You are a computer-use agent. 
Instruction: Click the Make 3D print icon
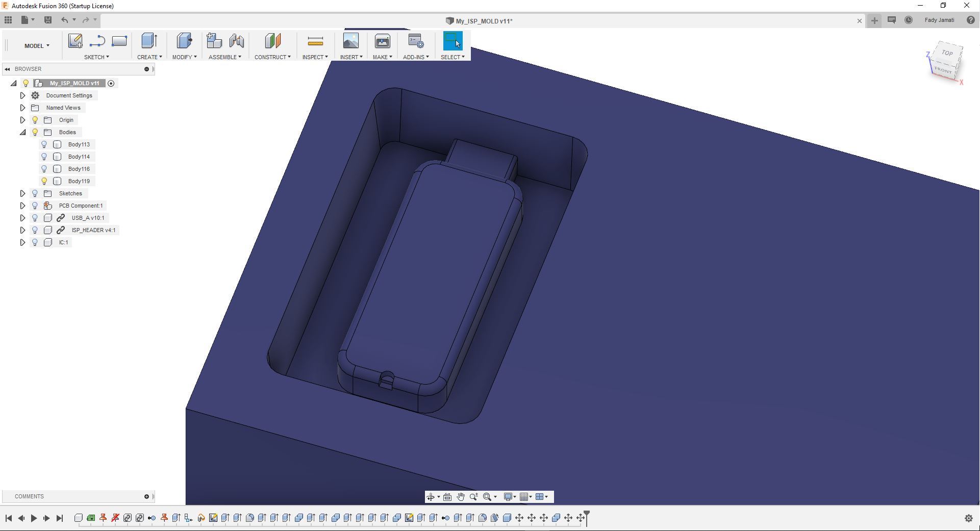[382, 41]
